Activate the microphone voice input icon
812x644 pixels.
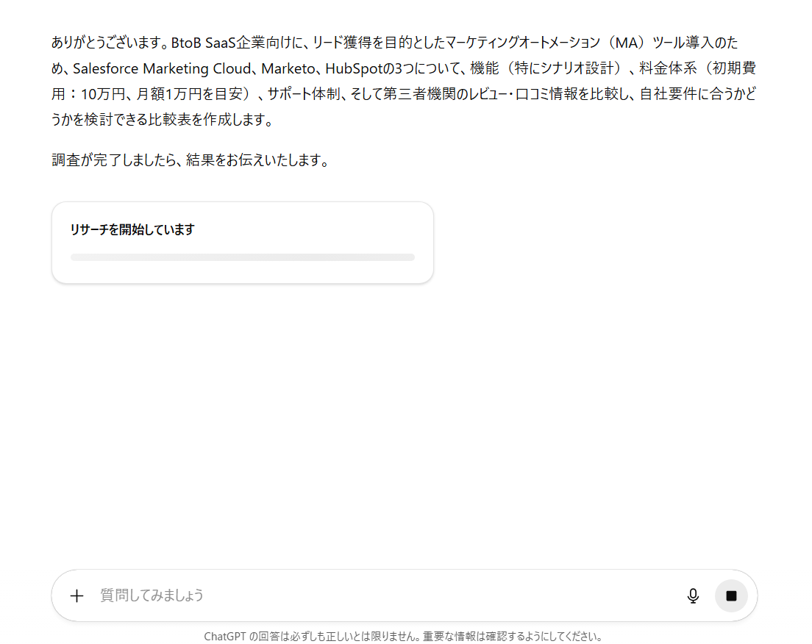[693, 596]
